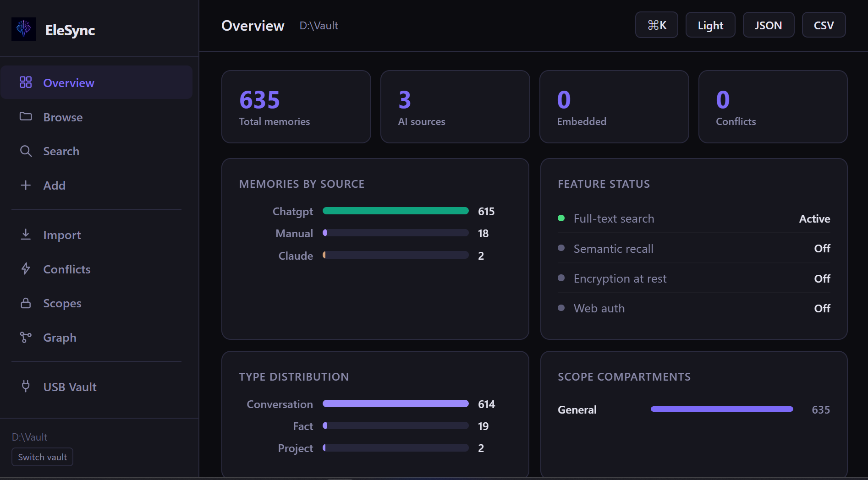Open the Scopes label in sidebar
This screenshot has height=480, width=868.
point(62,303)
